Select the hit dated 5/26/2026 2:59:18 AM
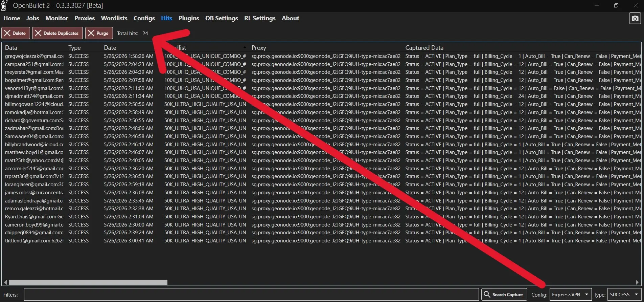Image resolution: width=644 pixels, height=302 pixels. tap(321, 185)
